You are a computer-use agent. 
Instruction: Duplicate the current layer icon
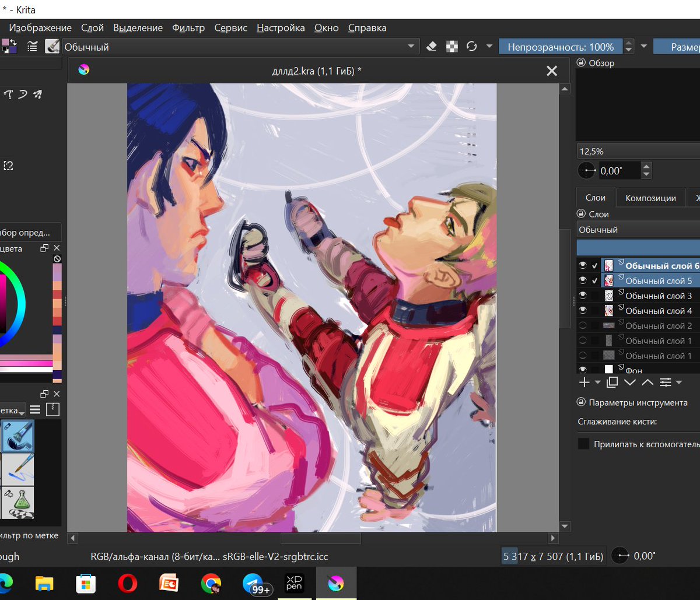(x=612, y=383)
